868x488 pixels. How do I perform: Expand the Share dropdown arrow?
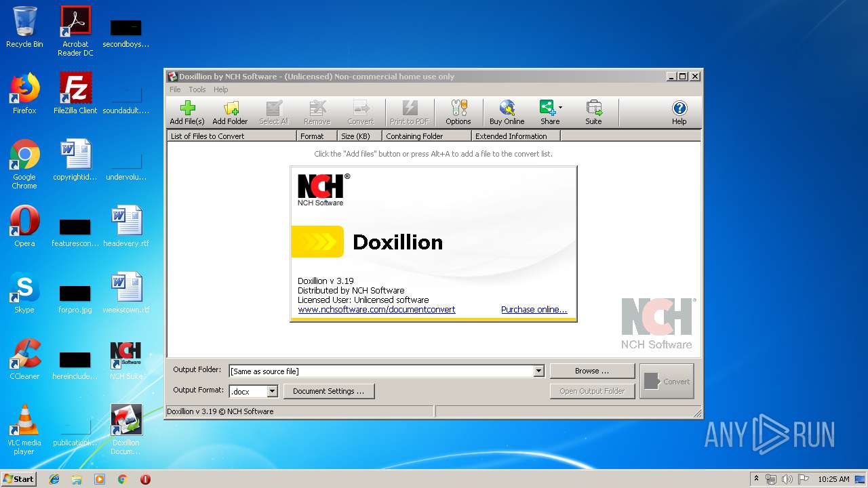tap(560, 108)
